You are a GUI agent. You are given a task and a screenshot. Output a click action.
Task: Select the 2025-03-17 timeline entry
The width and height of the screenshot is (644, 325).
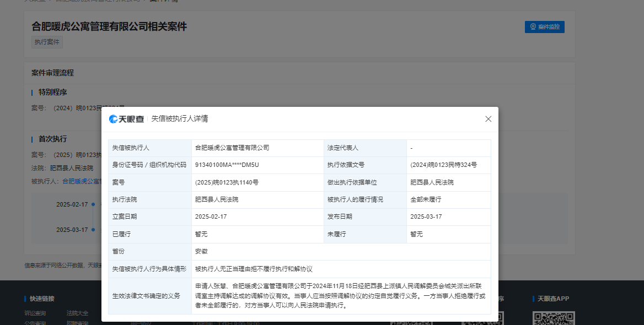[72, 230]
